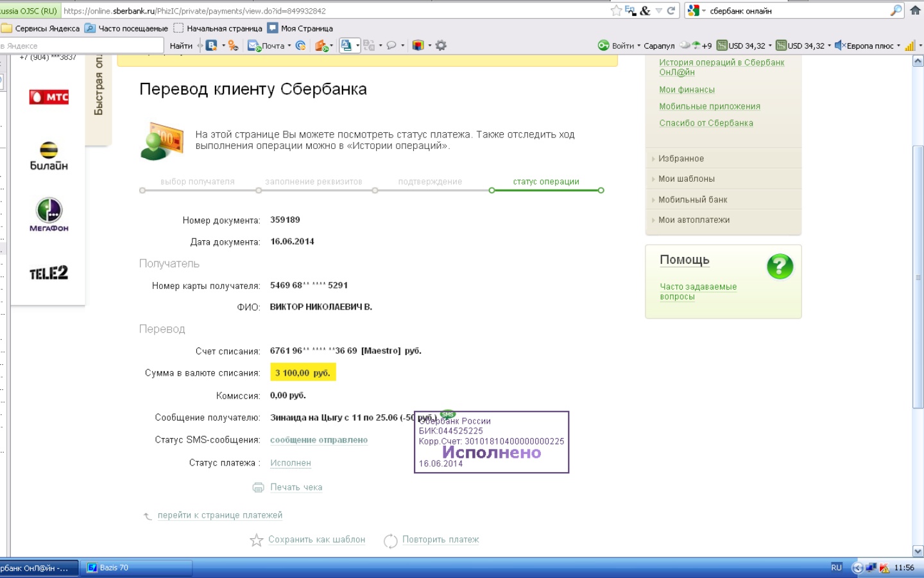Image resolution: width=924 pixels, height=578 pixels.
Task: Select the Билайн operator logo
Action: (x=49, y=156)
